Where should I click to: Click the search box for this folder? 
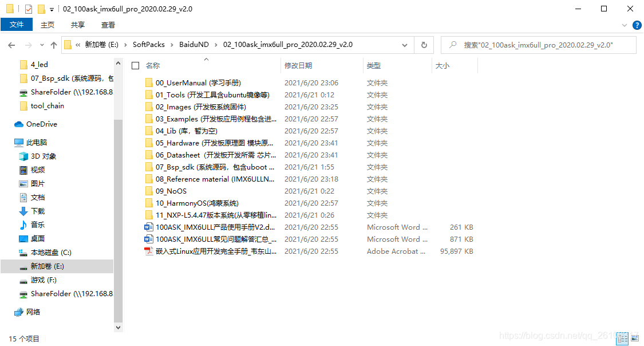(x=539, y=45)
